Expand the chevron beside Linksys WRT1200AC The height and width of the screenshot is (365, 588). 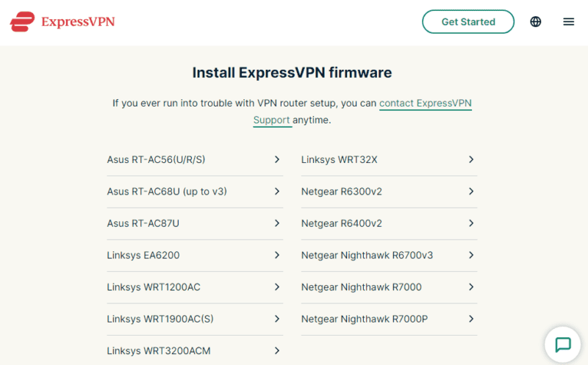(x=277, y=287)
